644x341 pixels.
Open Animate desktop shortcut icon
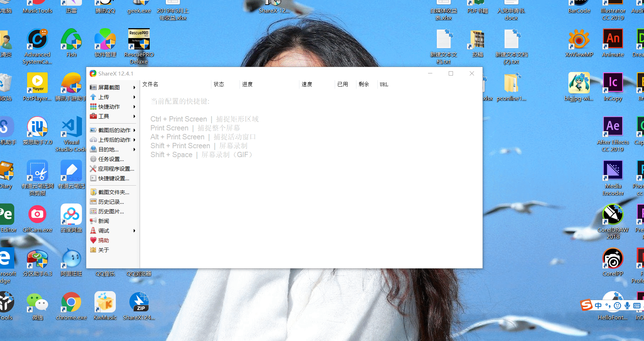click(x=613, y=39)
